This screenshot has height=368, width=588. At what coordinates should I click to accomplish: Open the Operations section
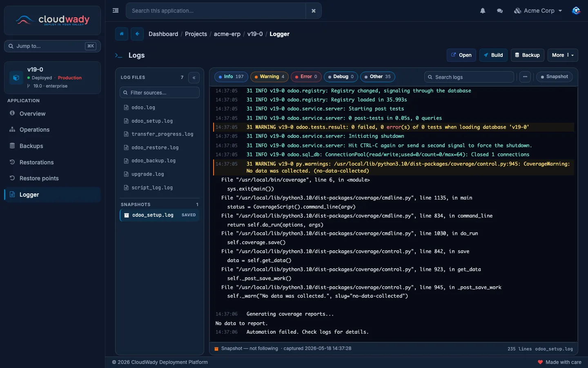tap(52, 130)
